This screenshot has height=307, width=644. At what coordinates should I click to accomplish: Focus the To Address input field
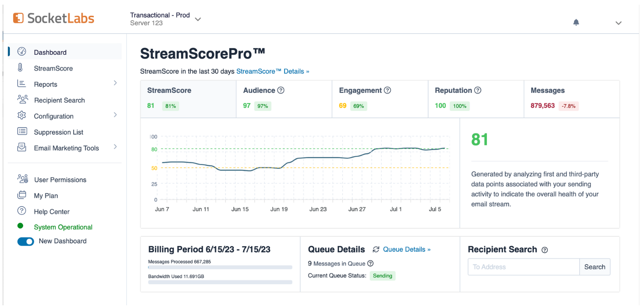point(524,267)
